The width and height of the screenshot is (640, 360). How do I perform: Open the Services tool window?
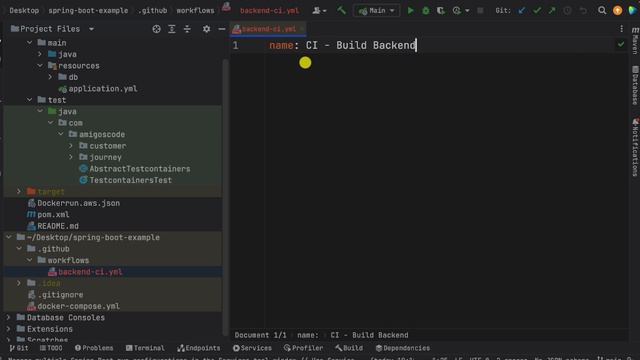pyautogui.click(x=252, y=348)
